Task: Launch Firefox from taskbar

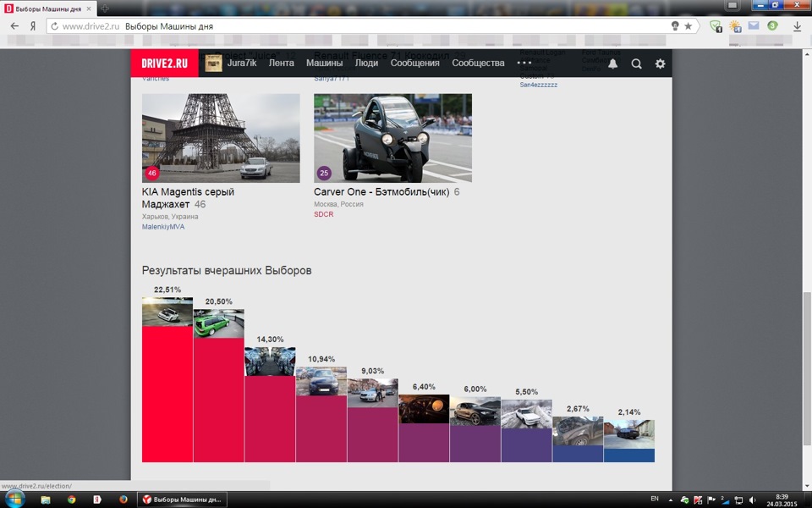Action: pos(123,500)
